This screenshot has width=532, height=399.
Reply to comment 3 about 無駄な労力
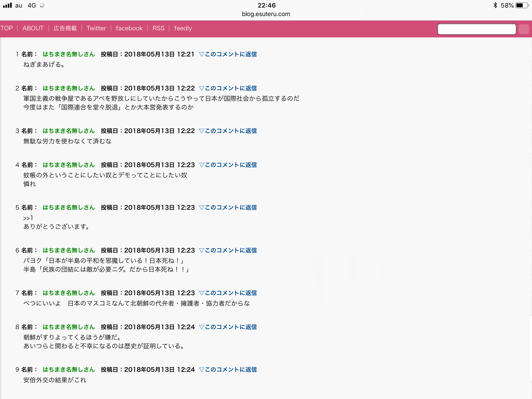pyautogui.click(x=228, y=131)
